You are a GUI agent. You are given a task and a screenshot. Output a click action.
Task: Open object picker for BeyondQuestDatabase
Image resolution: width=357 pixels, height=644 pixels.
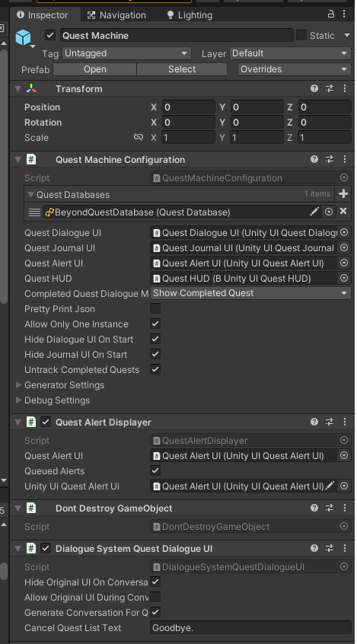tap(329, 212)
